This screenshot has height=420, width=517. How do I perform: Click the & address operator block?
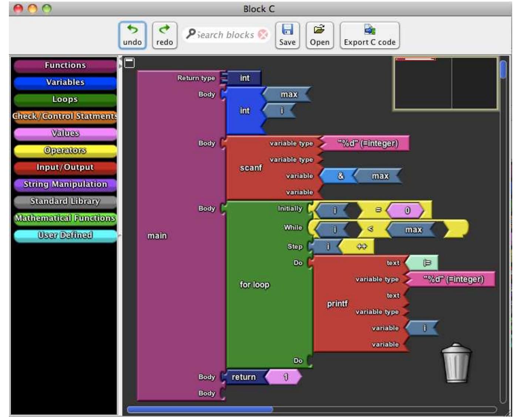[339, 176]
